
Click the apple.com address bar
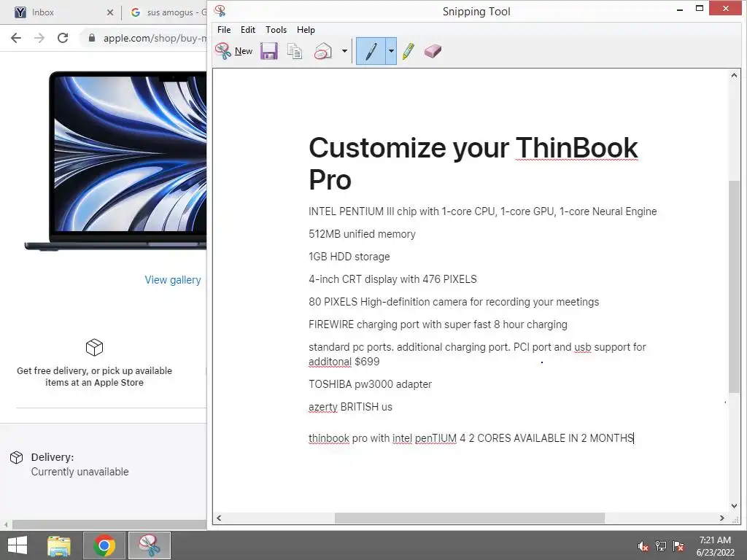coord(155,38)
